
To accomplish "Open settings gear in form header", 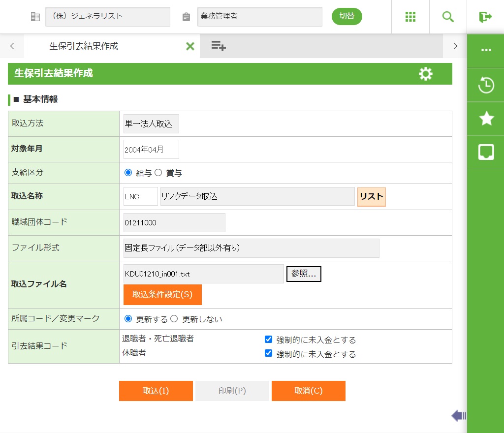I will [x=425, y=74].
